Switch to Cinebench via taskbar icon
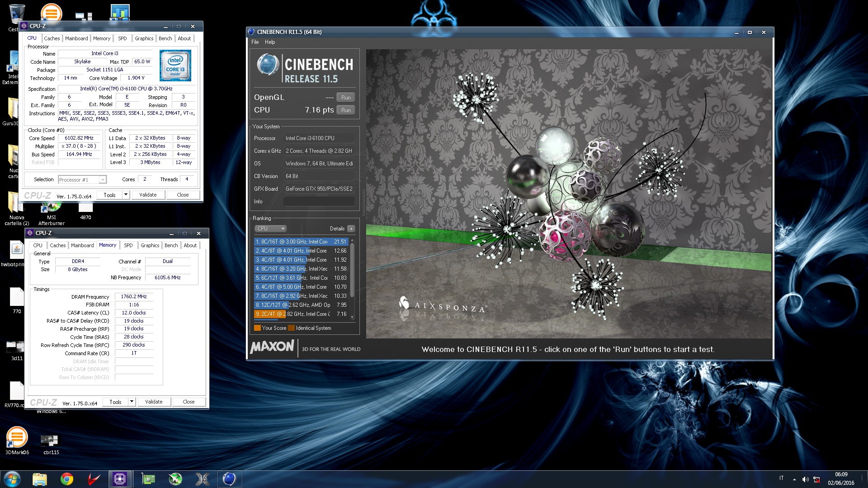Image resolution: width=868 pixels, height=488 pixels. pyautogui.click(x=229, y=479)
